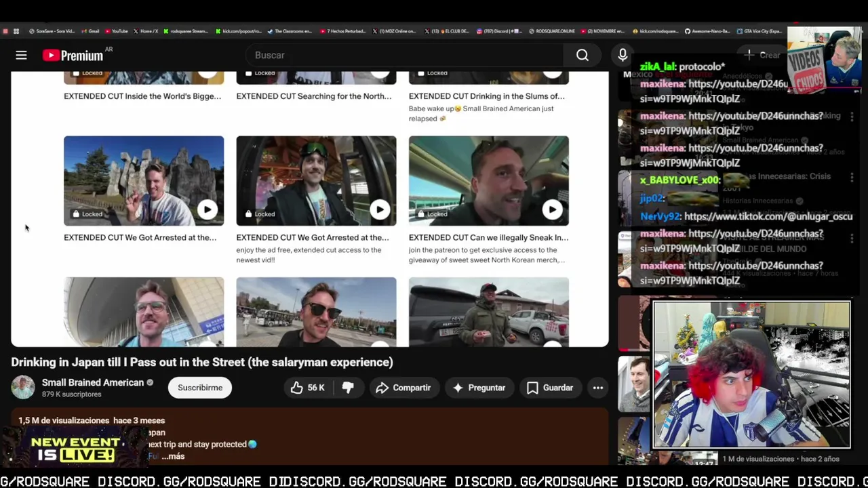Switch to (2) NOVIEMBRE browser tab

[x=604, y=31]
